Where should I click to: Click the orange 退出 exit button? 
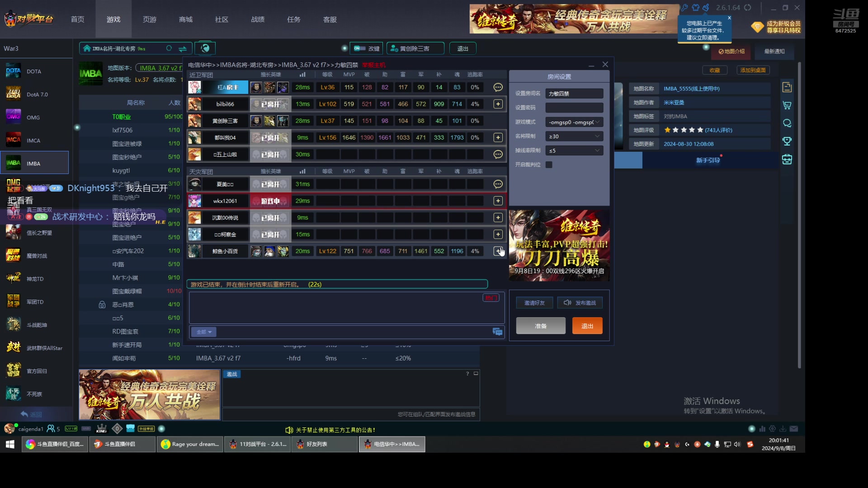pyautogui.click(x=587, y=326)
